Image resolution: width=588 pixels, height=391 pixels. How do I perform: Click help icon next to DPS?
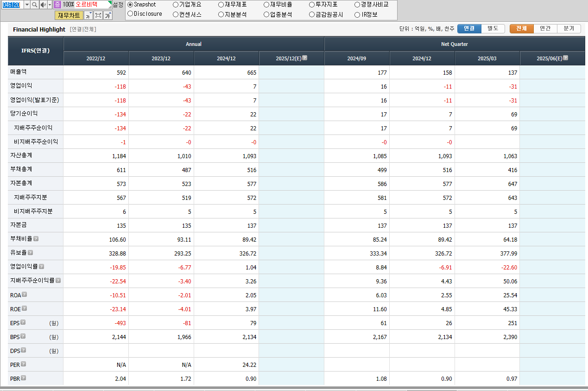click(23, 350)
